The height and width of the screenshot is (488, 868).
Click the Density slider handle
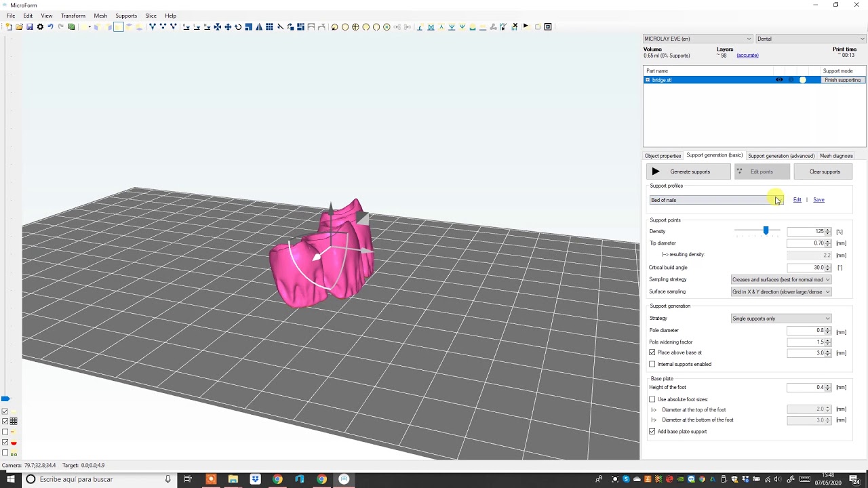[766, 231]
